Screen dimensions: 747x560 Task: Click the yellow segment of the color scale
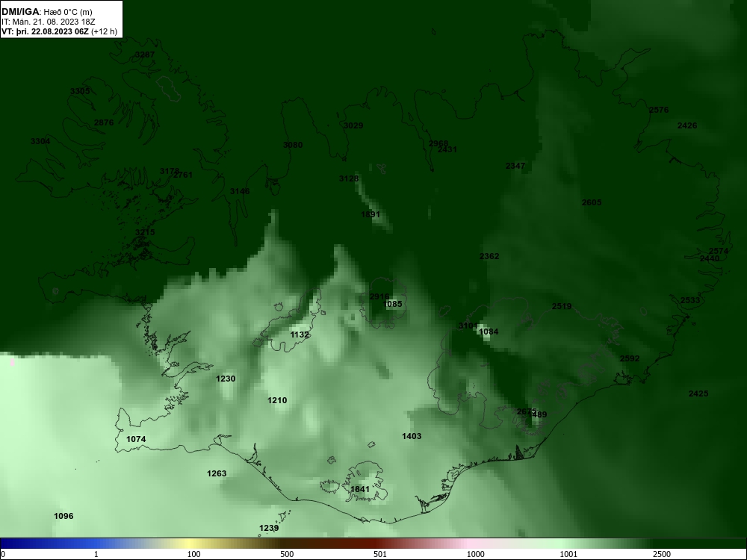pos(190,544)
